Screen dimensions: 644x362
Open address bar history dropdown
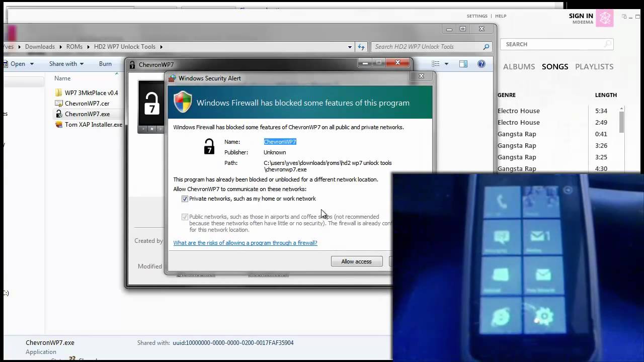pos(350,47)
